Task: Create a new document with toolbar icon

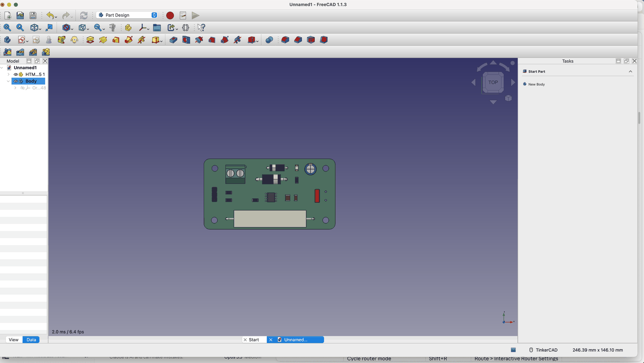Action: 8,15
